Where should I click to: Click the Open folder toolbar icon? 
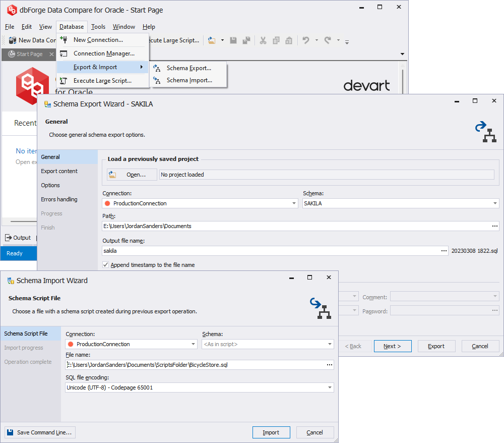coord(212,40)
